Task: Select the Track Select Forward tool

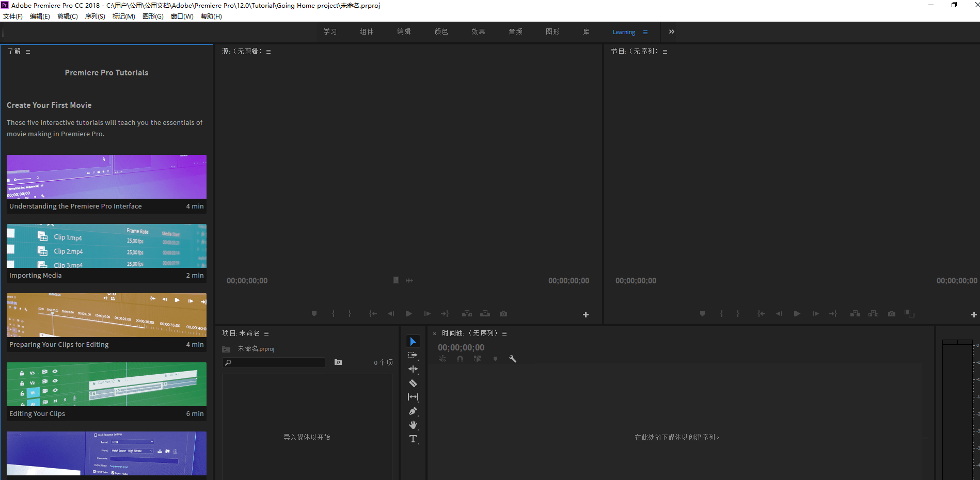Action: click(413, 355)
